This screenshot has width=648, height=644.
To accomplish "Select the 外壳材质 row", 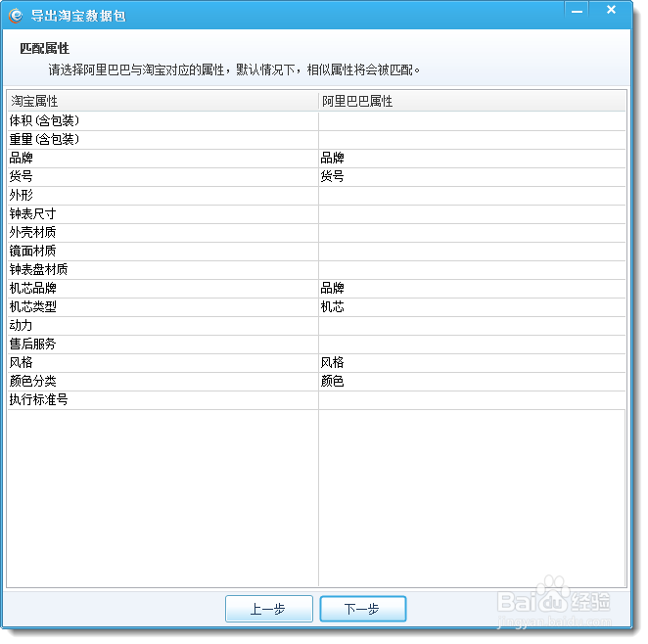I will pos(316,233).
